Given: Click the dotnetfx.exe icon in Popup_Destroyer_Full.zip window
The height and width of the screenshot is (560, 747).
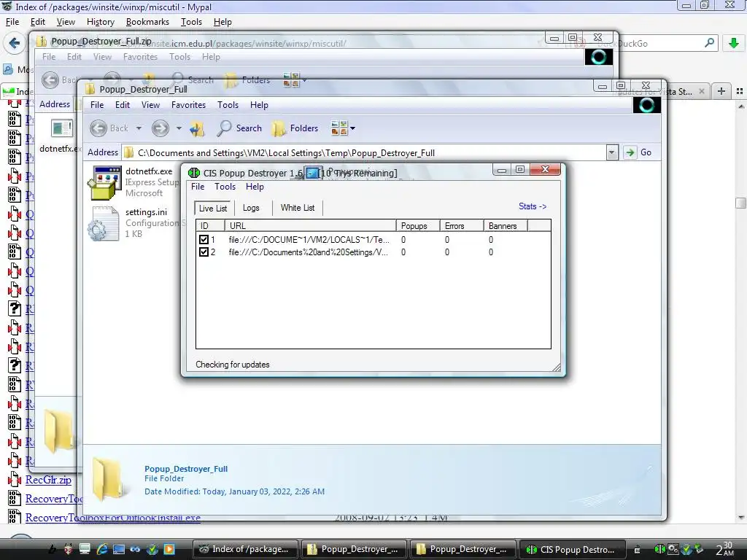Looking at the screenshot, I should pos(62,128).
